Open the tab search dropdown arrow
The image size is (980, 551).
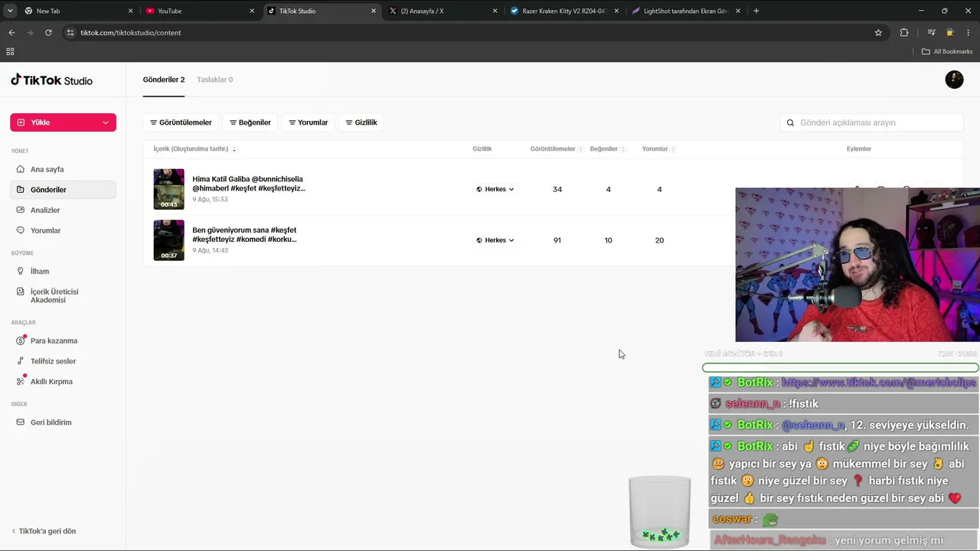10,11
